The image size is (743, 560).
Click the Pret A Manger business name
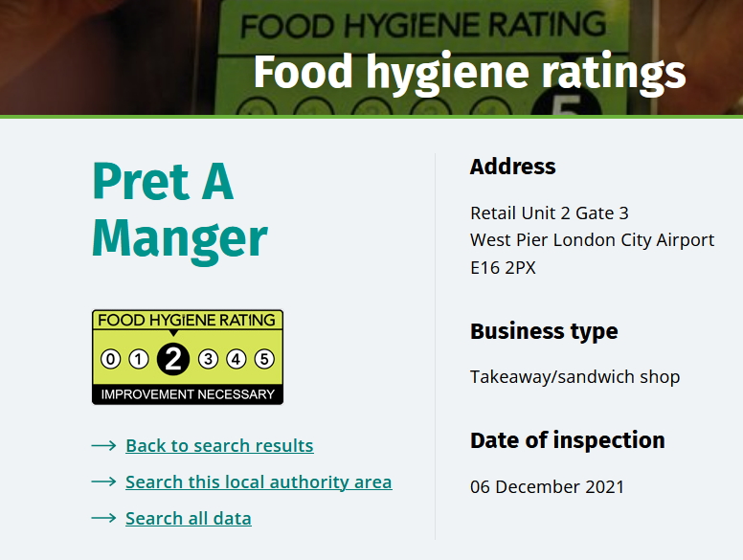pos(179,210)
